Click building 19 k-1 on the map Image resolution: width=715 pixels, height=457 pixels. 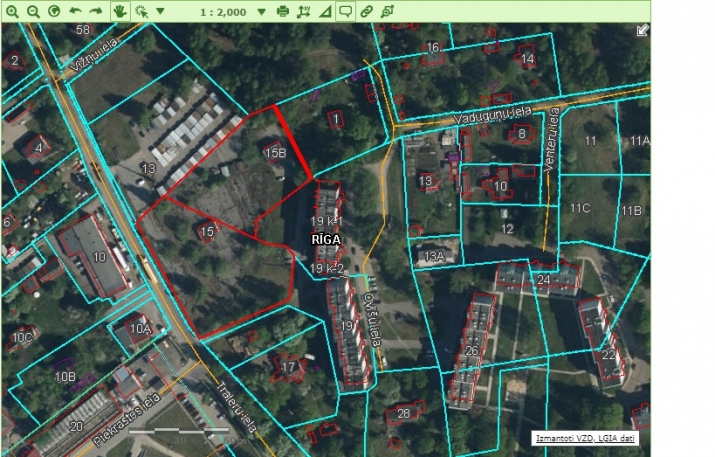327,220
